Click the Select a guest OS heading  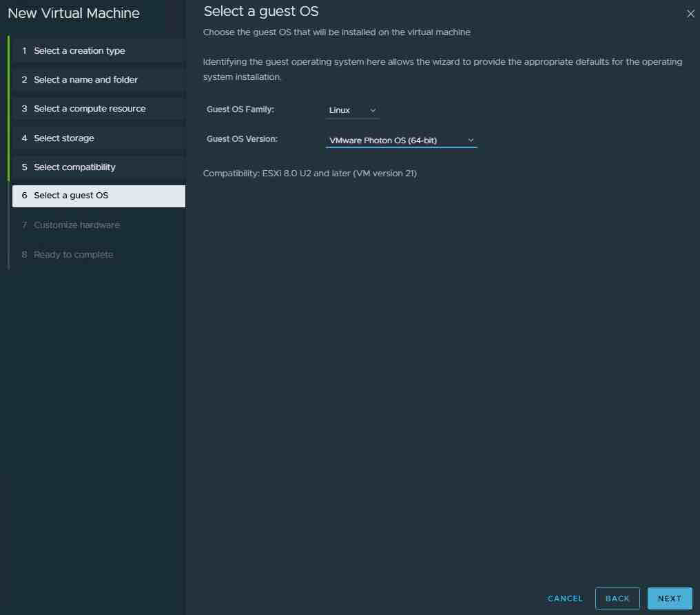[261, 11]
